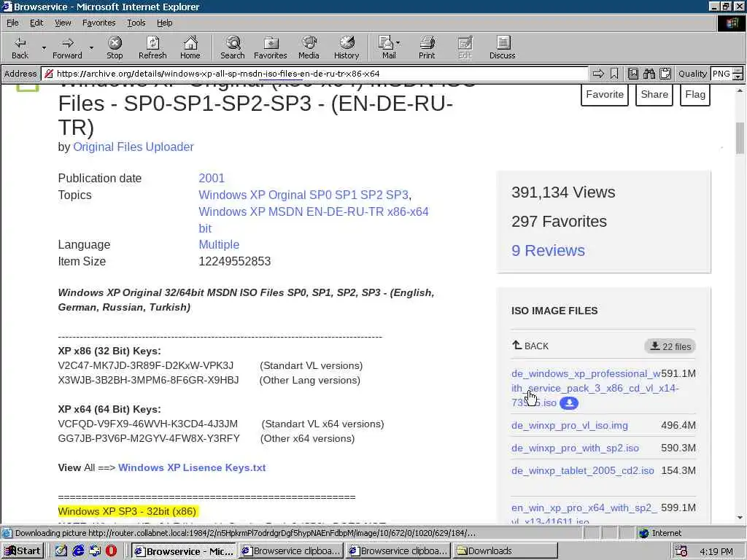Click item size value 12249552853

[x=234, y=261]
